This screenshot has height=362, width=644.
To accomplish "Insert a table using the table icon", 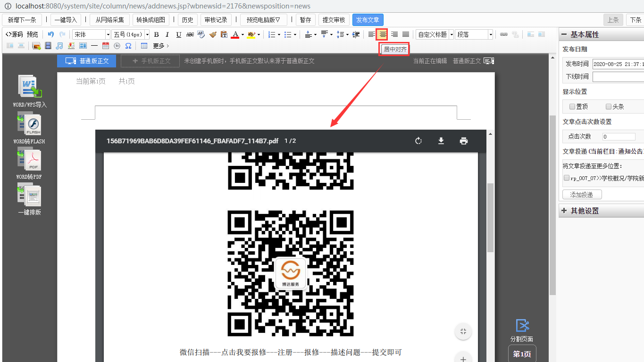I will click(144, 46).
